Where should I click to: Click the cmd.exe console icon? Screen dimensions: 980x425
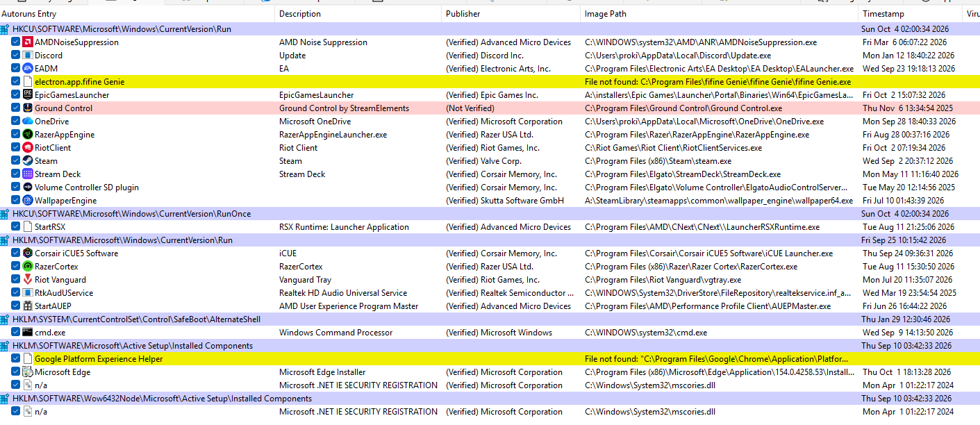click(28, 333)
